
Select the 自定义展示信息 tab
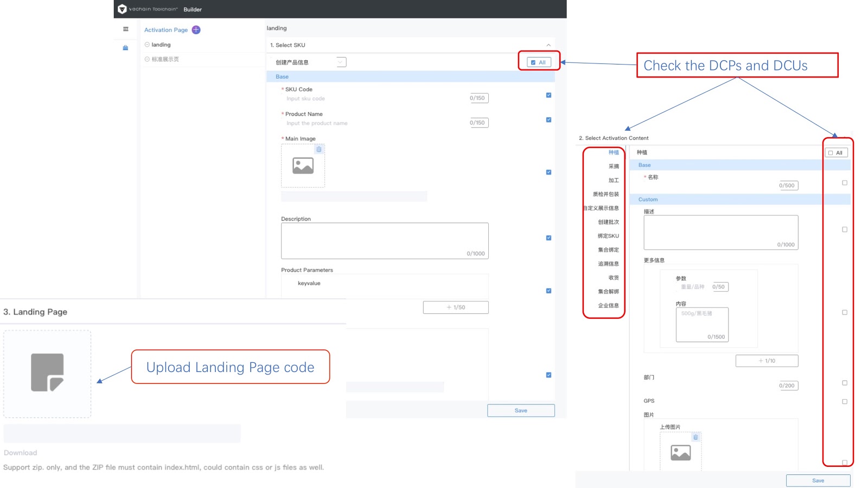click(x=601, y=208)
